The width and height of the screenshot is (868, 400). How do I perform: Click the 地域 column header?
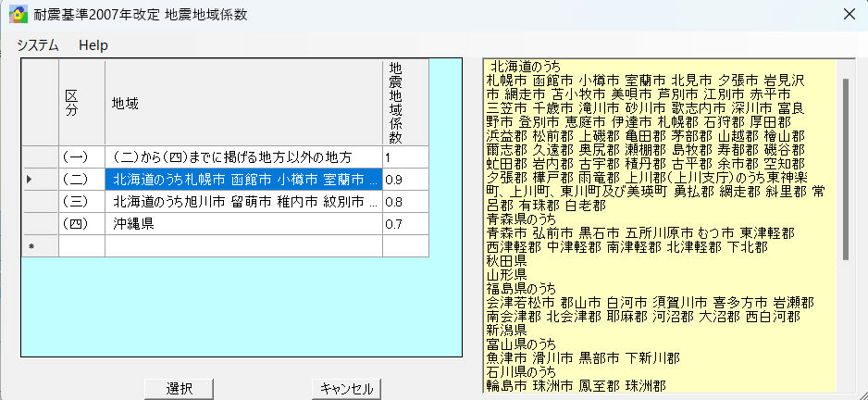[243, 103]
